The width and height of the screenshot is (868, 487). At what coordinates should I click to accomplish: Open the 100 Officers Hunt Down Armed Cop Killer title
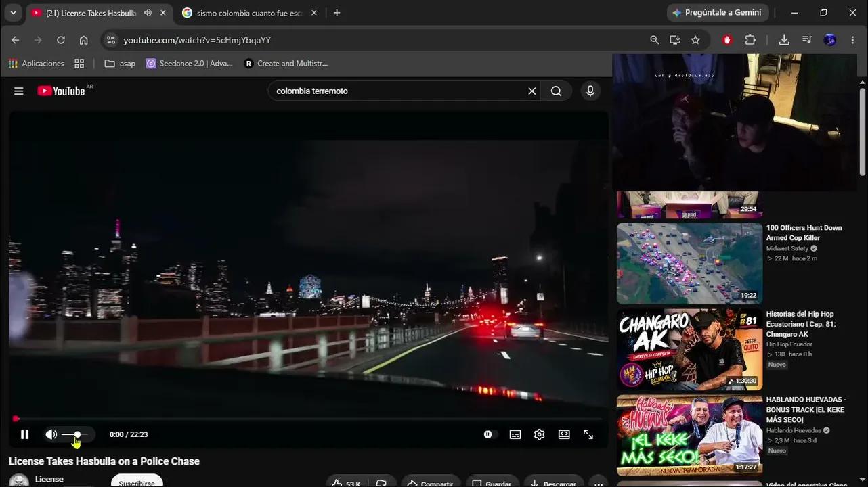tap(804, 233)
